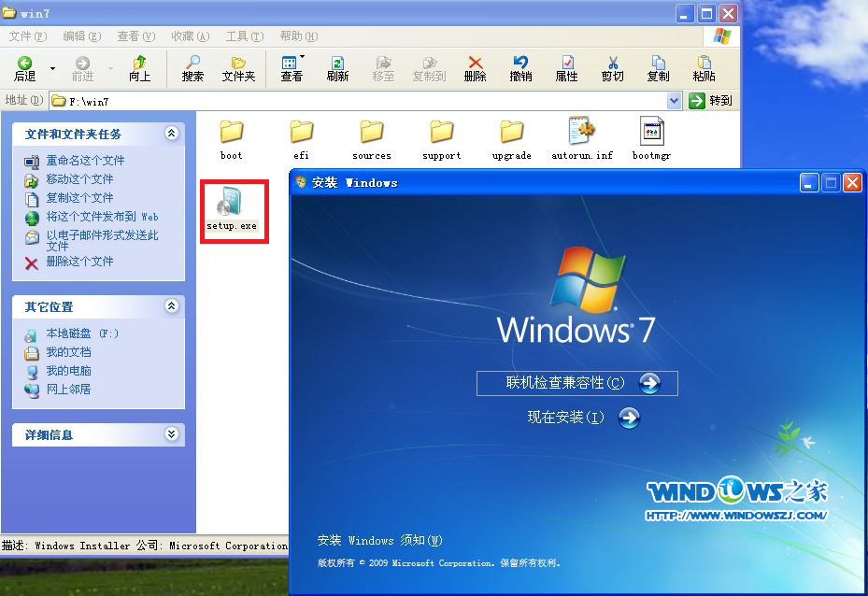Image resolution: width=868 pixels, height=596 pixels.
Task: Open the 帮助(H) menu
Action: 299,36
